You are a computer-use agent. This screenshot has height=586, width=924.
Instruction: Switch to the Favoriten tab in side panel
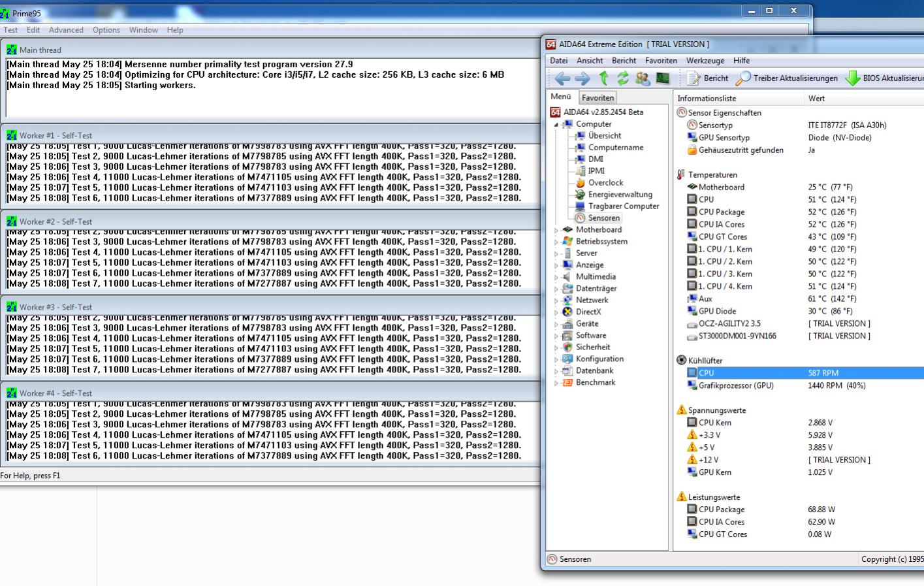(597, 98)
